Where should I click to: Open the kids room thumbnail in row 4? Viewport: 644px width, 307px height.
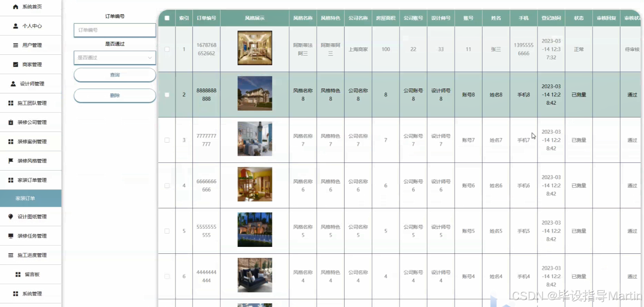click(x=255, y=184)
